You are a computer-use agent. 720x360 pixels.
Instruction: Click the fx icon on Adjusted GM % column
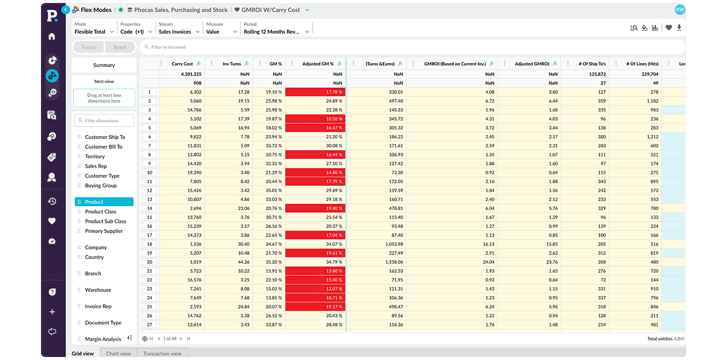tap(339, 63)
